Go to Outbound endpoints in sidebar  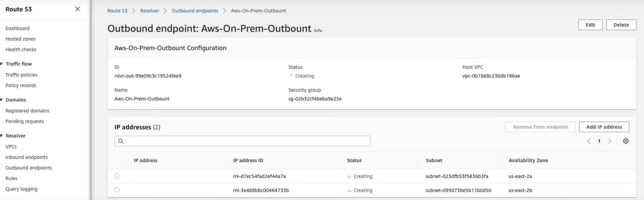tap(29, 168)
